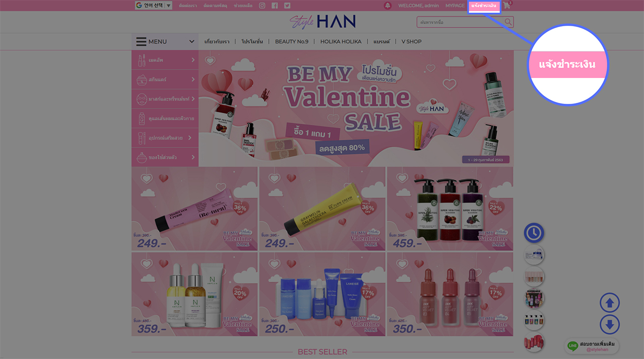Click the ดูแลเส้นผมและผิวกาย category label
The image size is (644, 359).
pos(172,118)
